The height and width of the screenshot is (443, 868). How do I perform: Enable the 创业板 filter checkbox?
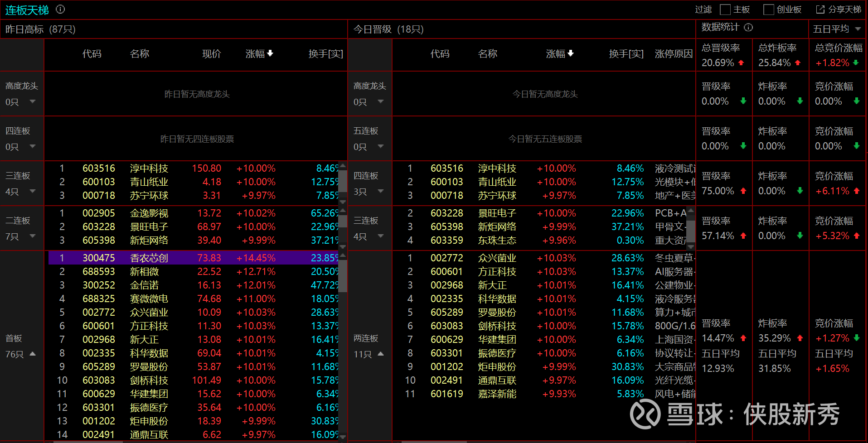769,10
